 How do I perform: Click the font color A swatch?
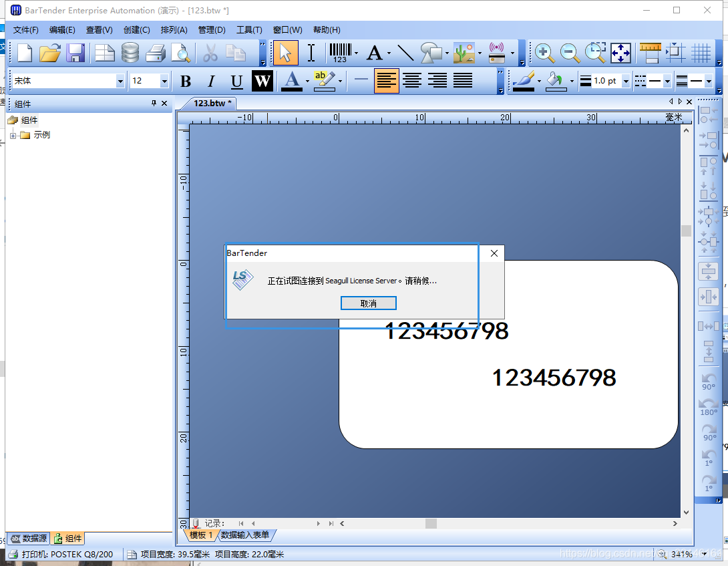point(292,82)
